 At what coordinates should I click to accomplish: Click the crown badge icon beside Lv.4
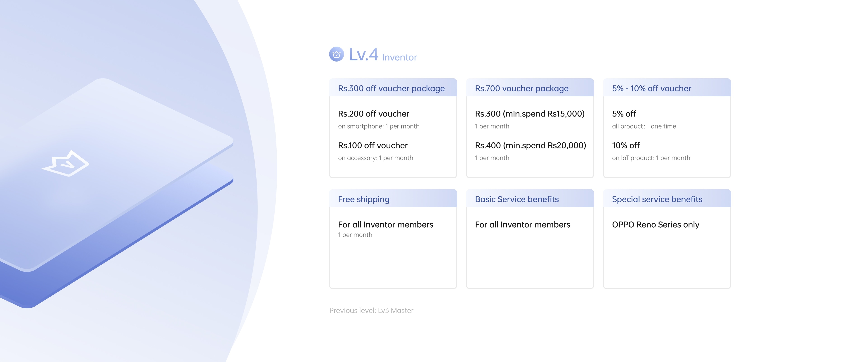(x=336, y=54)
